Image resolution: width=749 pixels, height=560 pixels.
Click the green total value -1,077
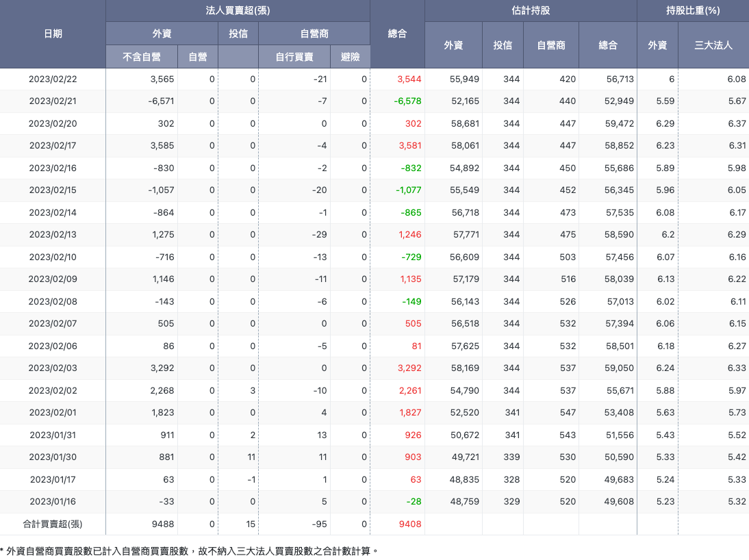(x=409, y=190)
